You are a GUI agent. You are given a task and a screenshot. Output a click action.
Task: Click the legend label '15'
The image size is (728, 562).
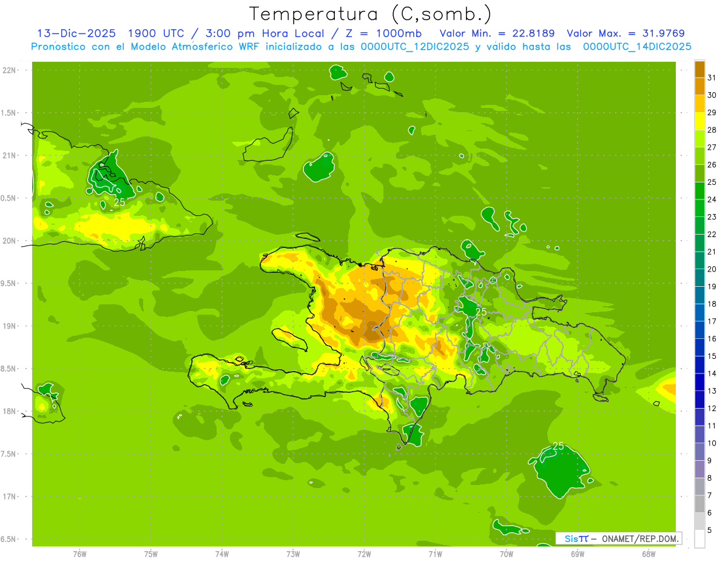coord(712,356)
